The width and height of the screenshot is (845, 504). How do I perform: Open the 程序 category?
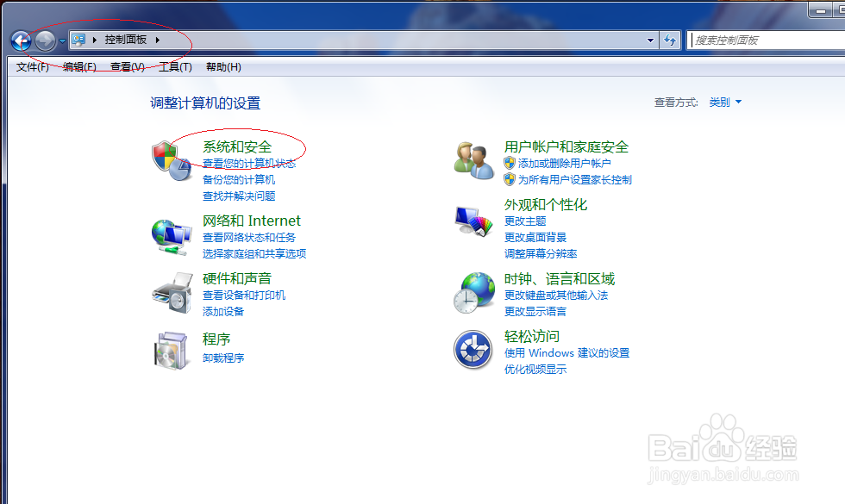click(x=216, y=339)
